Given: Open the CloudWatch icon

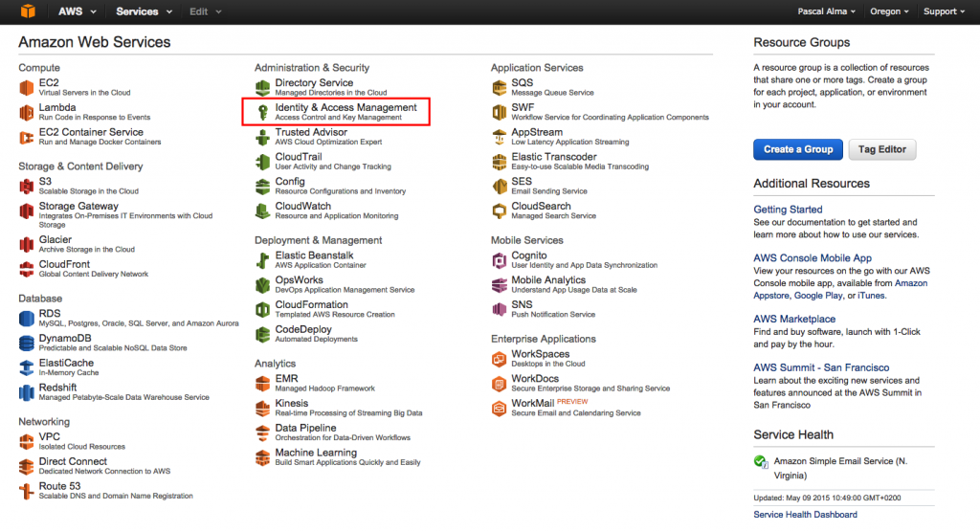Looking at the screenshot, I should click(x=262, y=211).
